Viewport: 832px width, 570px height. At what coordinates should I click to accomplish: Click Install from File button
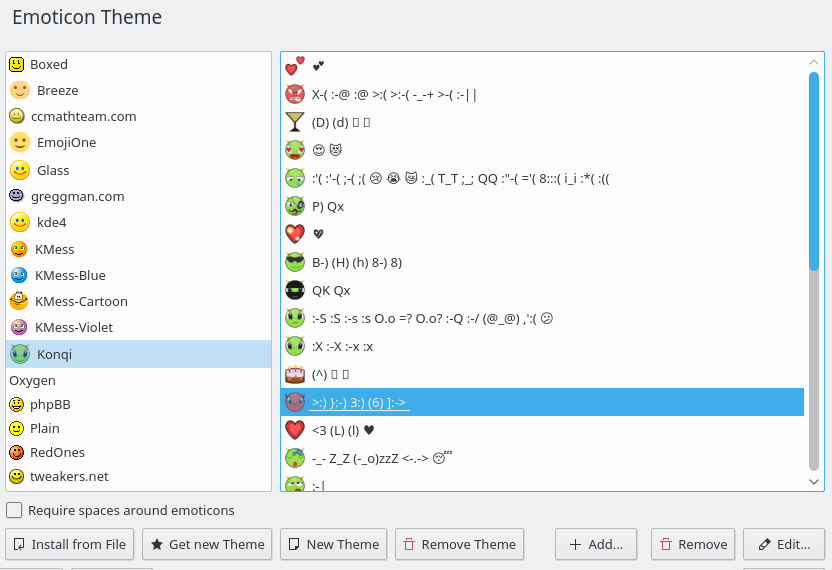(70, 544)
